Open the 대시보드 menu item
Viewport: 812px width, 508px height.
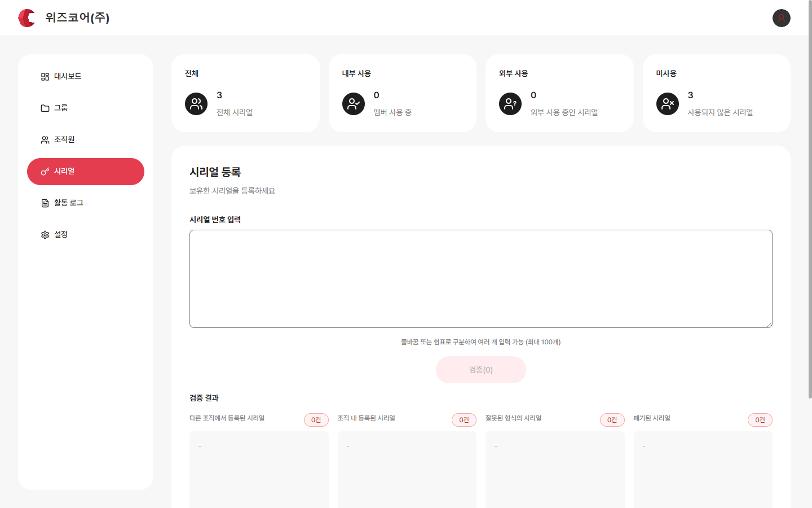click(x=86, y=77)
